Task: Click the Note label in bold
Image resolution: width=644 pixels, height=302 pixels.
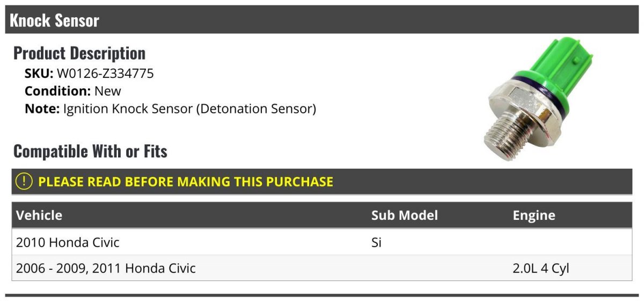Action: coord(42,109)
